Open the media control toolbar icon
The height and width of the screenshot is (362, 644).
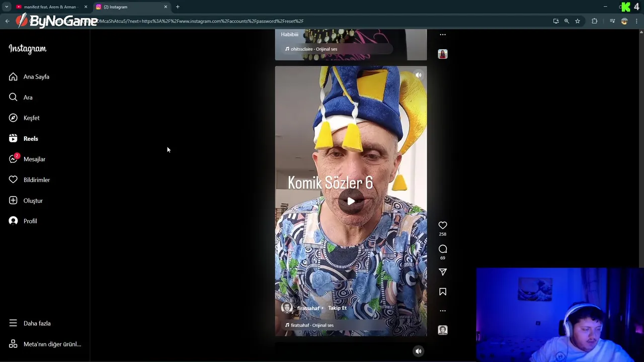click(x=612, y=21)
